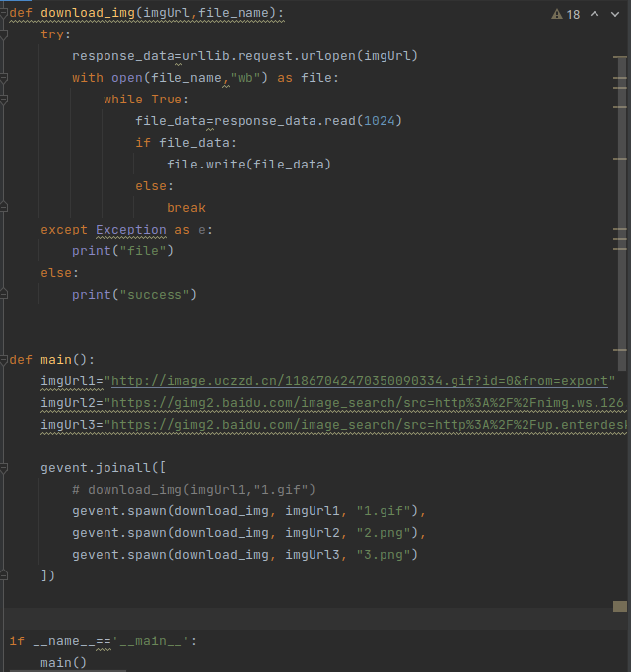
Task: Click the "try:" keyword
Action: [56, 34]
